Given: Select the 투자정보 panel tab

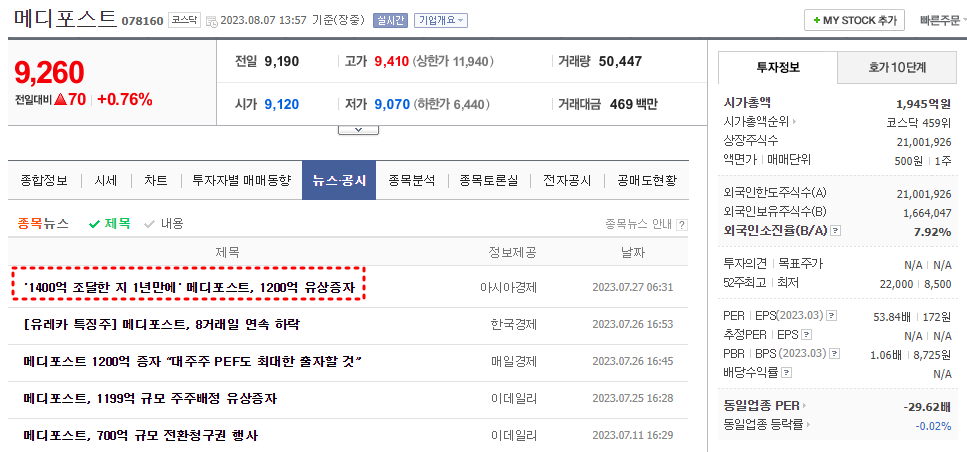Looking at the screenshot, I should tap(778, 68).
